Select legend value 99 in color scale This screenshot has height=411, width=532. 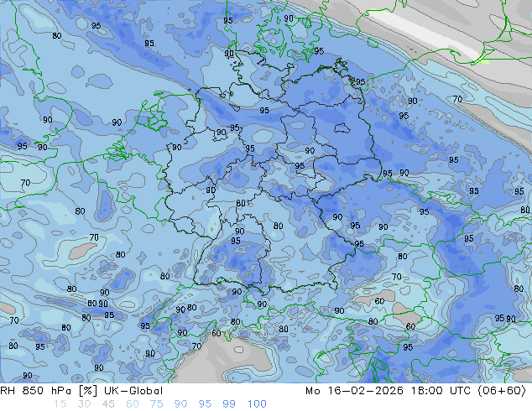[x=229, y=404]
